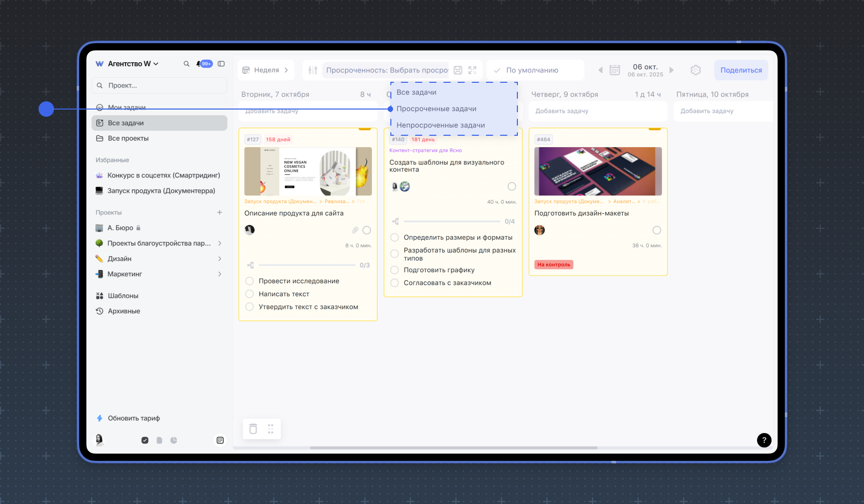Click the trash bin icon at bottom
Image resolution: width=864 pixels, height=504 pixels.
coord(253,429)
